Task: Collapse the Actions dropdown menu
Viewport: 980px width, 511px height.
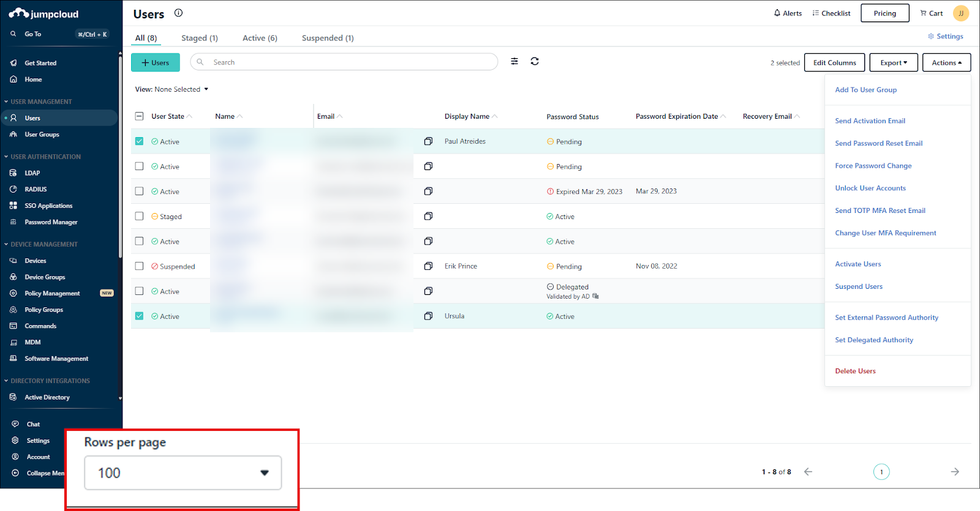Action: pyautogui.click(x=946, y=62)
